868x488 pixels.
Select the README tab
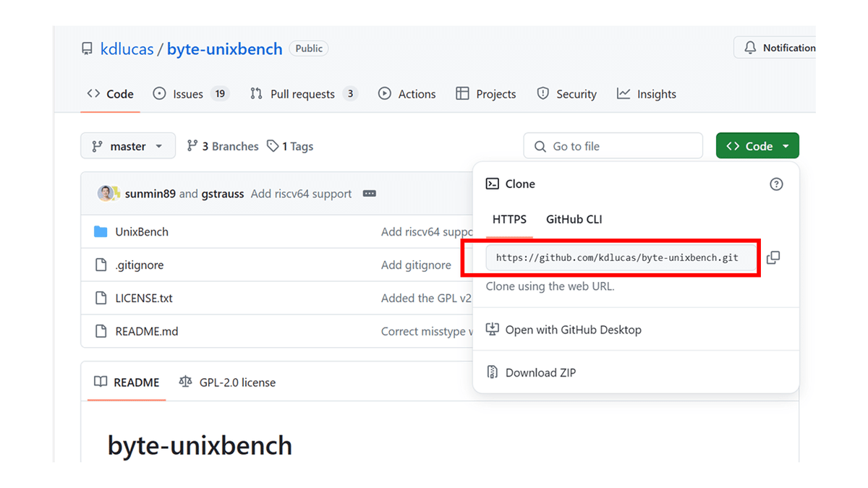click(127, 382)
